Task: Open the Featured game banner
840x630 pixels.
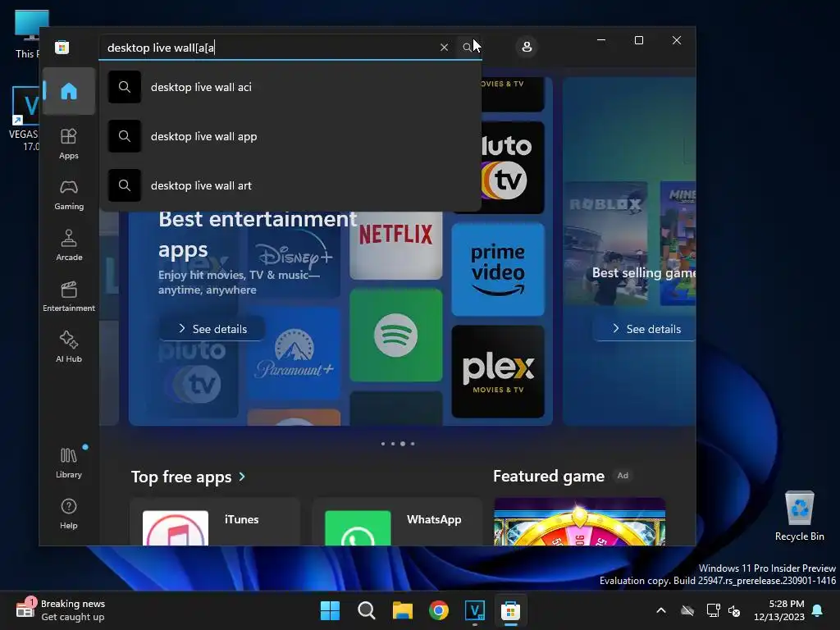Action: (x=580, y=522)
